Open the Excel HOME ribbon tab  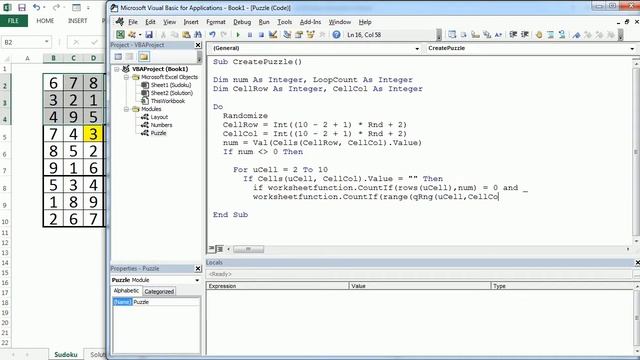[45, 21]
